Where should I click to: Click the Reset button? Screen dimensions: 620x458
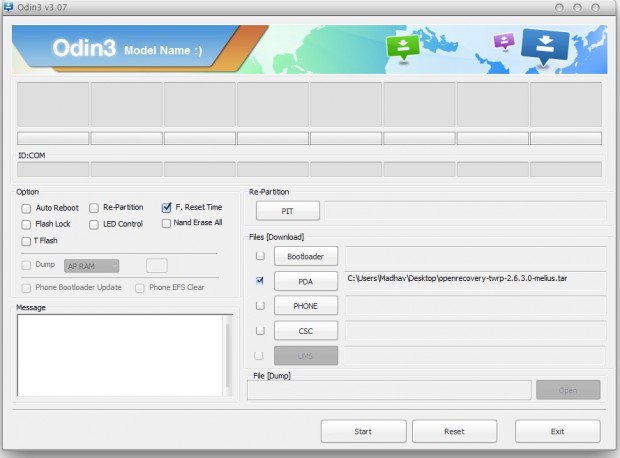pyautogui.click(x=454, y=431)
